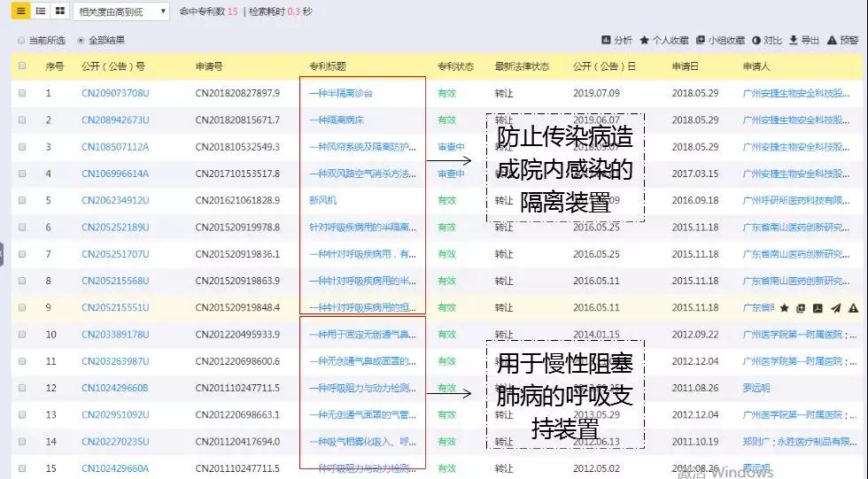The height and width of the screenshot is (479, 868).
Task: Open patent CN102429660A
Action: click(115, 468)
